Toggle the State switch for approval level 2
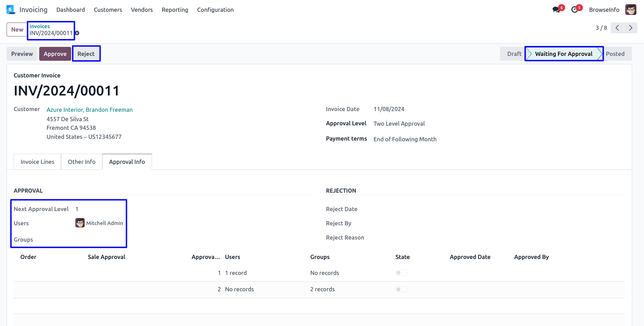The height and width of the screenshot is (326, 644). point(401,289)
